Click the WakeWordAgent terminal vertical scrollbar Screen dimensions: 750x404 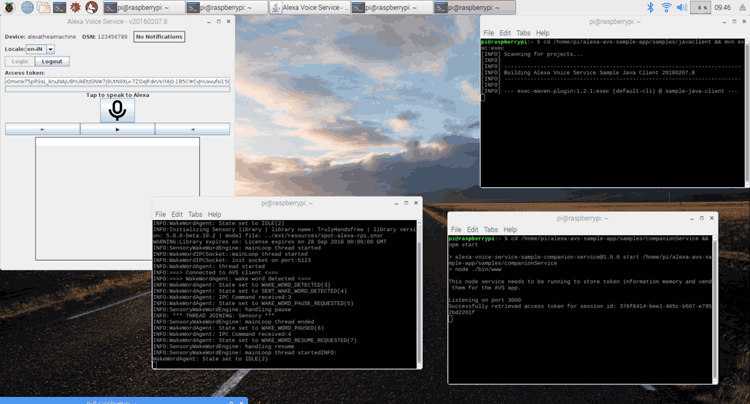(419, 294)
